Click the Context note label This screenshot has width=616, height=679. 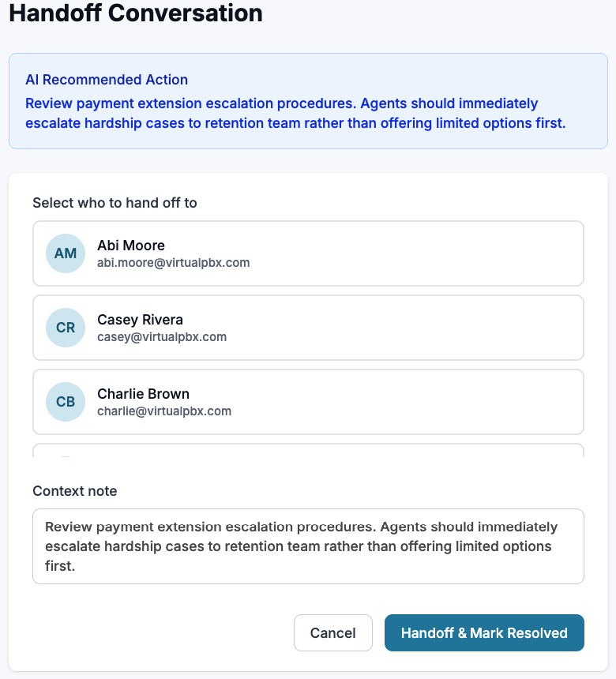[x=75, y=490]
